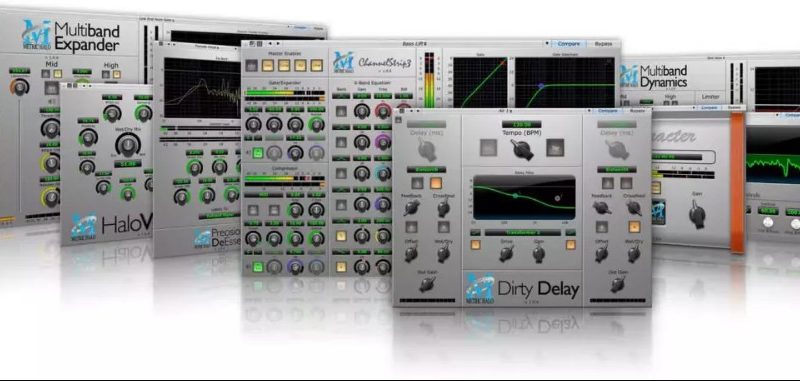Click Bypass in the ChannelStrip3 window
The width and height of the screenshot is (800, 381).
603,44
